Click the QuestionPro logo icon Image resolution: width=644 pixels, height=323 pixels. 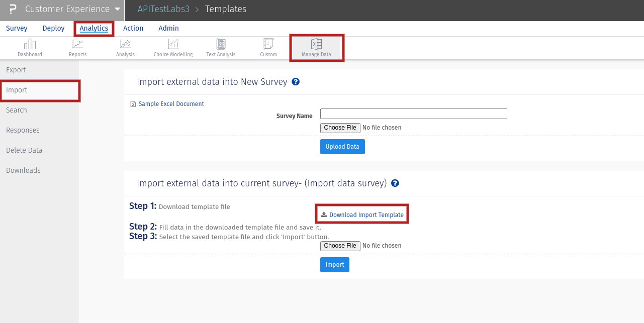coord(13,10)
